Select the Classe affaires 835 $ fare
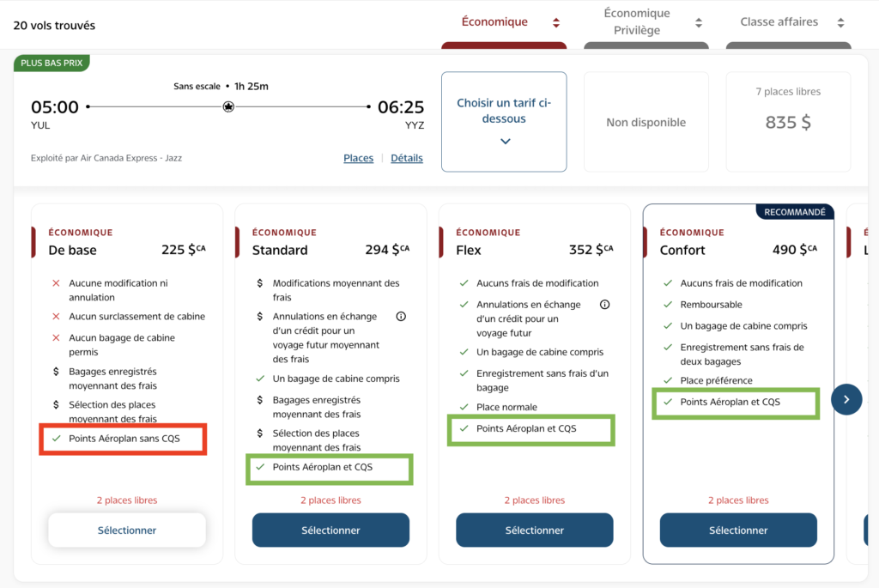Screen dimensions: 879x588 coord(788,122)
